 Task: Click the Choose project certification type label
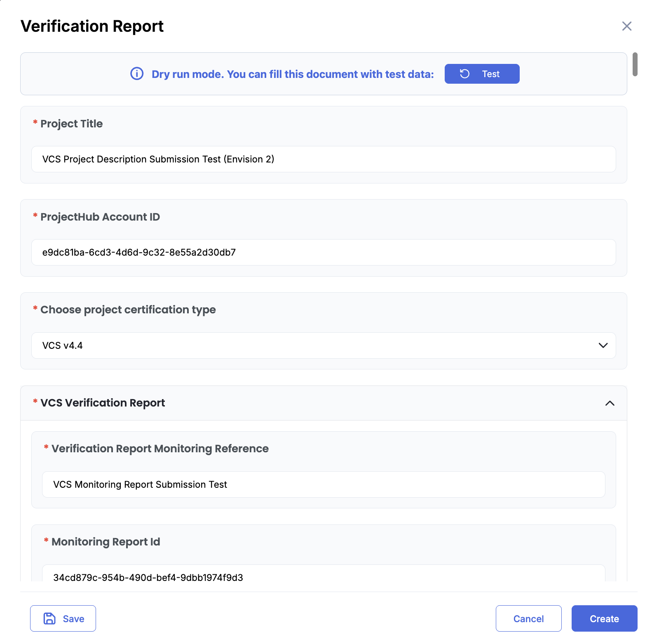(x=128, y=310)
